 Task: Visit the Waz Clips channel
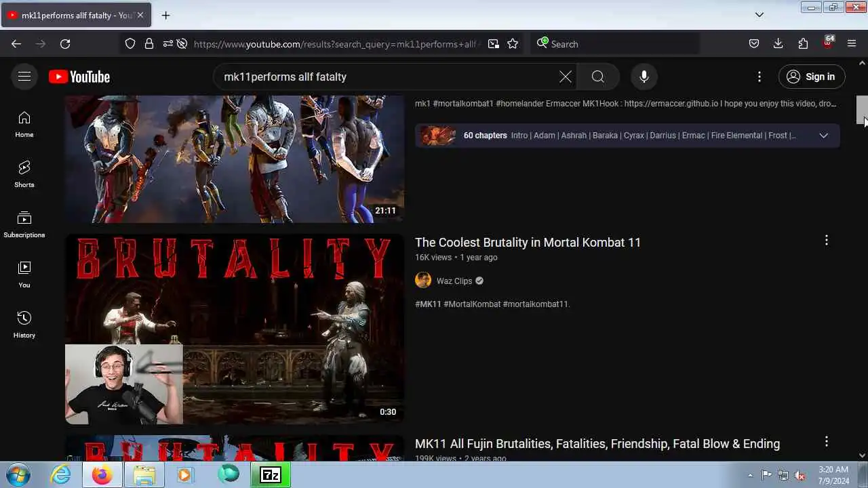tap(454, 281)
